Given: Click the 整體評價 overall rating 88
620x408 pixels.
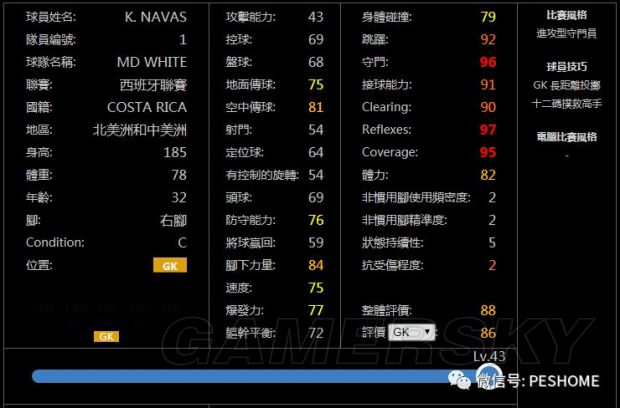Looking at the screenshot, I should [488, 310].
